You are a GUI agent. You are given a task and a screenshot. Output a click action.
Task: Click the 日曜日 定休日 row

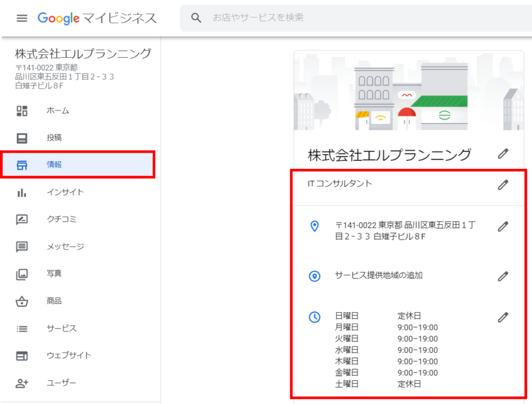pyautogui.click(x=378, y=316)
